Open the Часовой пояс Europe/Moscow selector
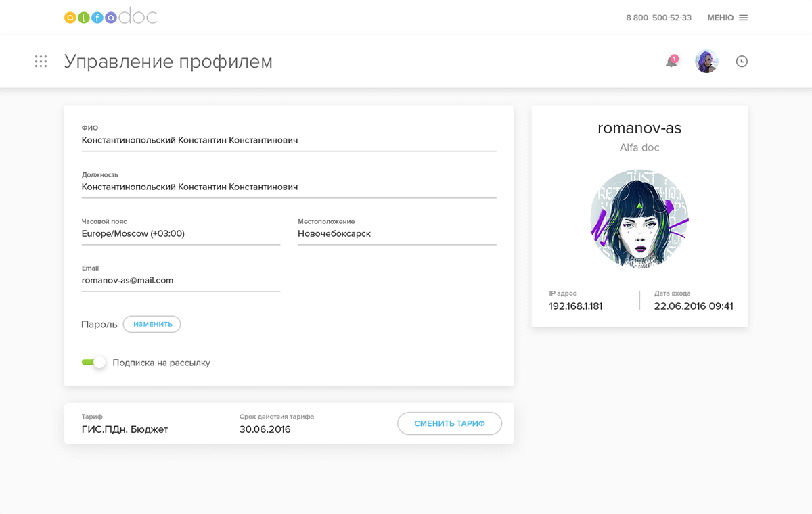 (x=180, y=234)
